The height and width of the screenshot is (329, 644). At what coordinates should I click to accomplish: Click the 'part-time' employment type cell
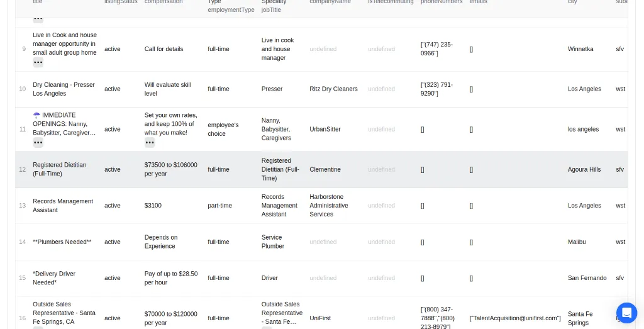coord(219,205)
